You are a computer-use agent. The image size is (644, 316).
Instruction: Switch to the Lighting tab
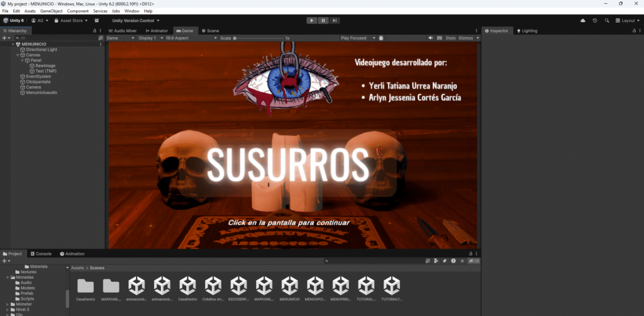527,31
